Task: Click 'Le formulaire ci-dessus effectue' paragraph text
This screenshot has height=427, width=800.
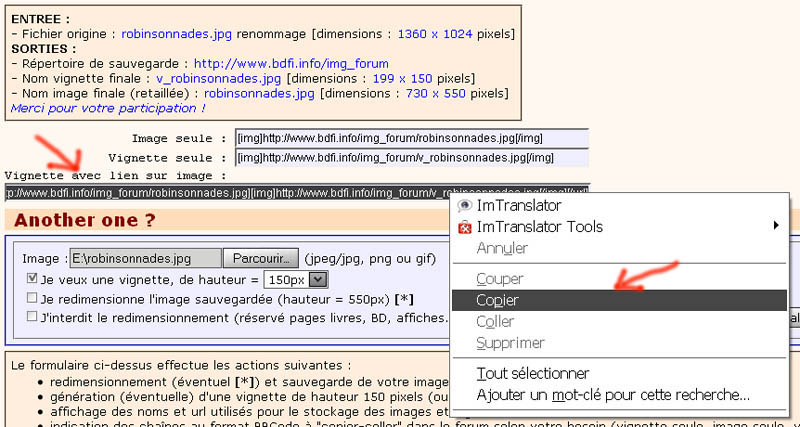Action: (x=181, y=365)
